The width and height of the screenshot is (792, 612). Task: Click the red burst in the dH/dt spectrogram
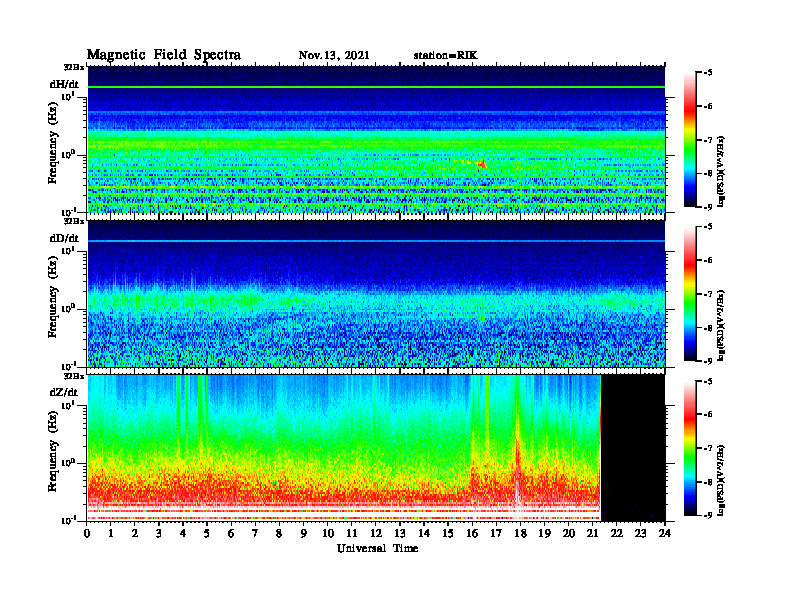point(482,164)
